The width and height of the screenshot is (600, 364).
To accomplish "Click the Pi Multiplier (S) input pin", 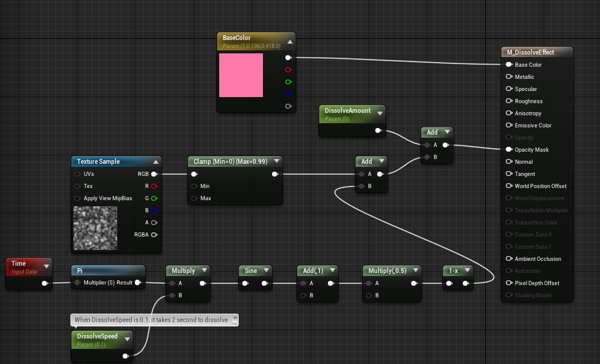I will pos(78,283).
